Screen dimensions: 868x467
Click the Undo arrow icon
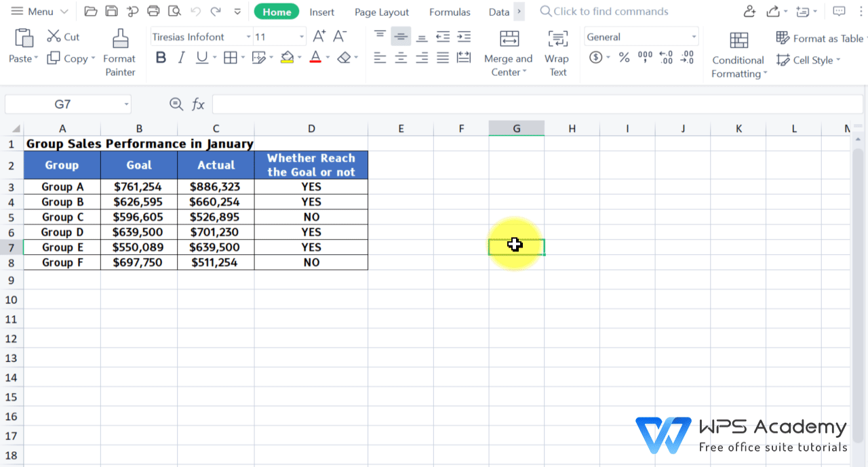[x=196, y=11]
